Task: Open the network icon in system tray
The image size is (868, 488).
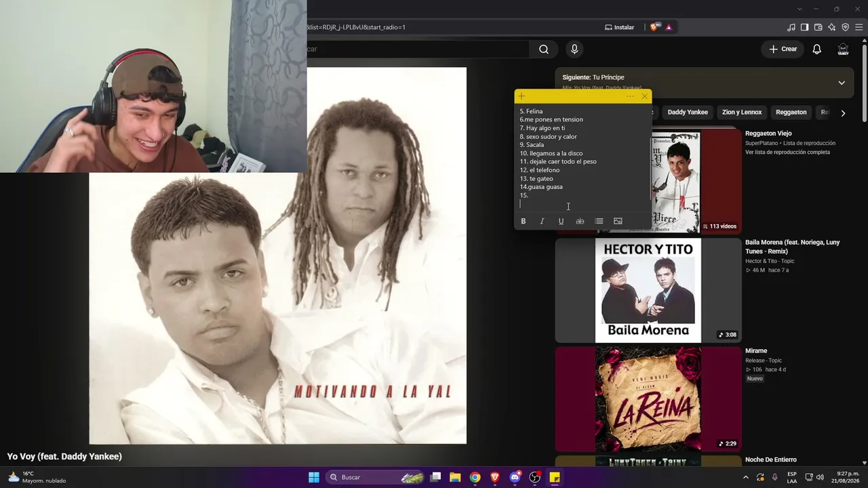Action: coord(809,477)
